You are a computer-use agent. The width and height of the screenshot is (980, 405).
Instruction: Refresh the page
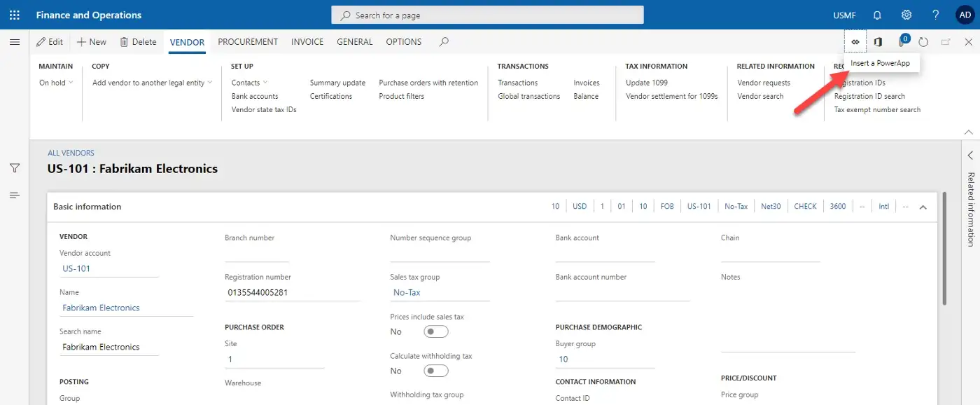point(923,42)
